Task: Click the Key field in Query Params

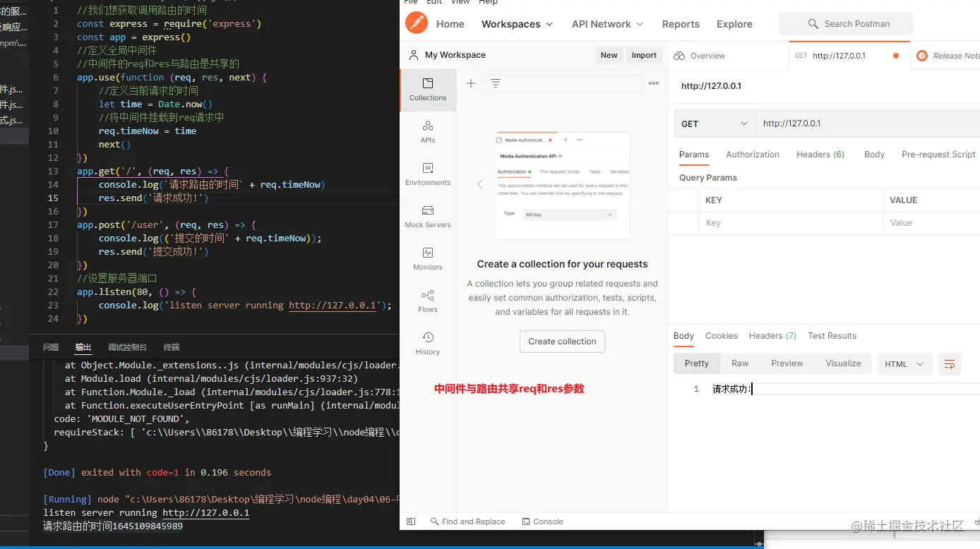Action: pyautogui.click(x=791, y=223)
